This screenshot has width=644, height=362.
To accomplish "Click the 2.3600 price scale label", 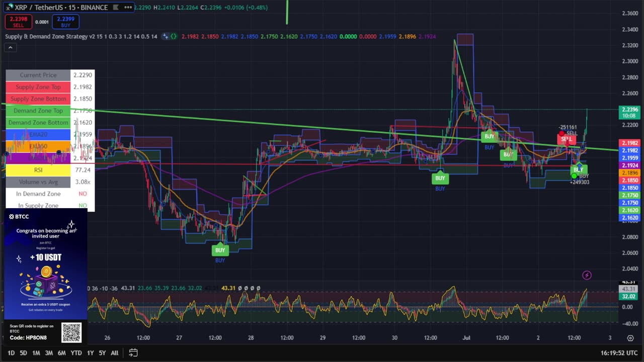I will 630,13.
